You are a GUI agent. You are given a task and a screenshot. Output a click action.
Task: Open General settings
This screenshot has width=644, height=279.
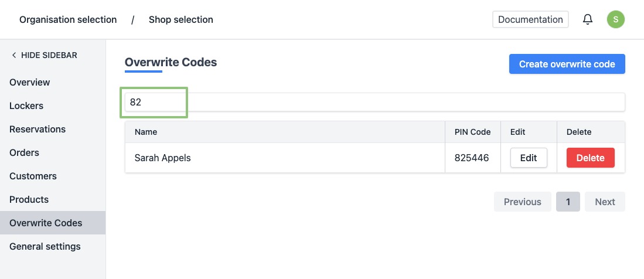45,246
